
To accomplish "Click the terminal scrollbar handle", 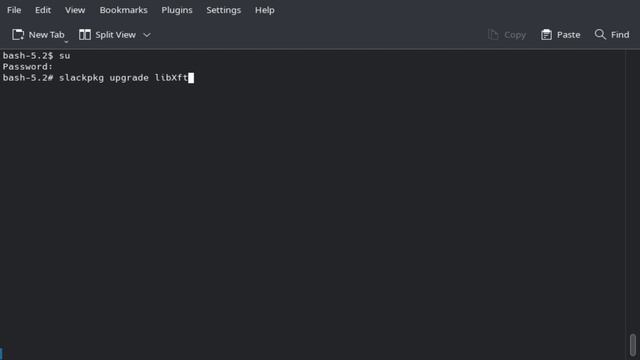I will click(x=633, y=345).
